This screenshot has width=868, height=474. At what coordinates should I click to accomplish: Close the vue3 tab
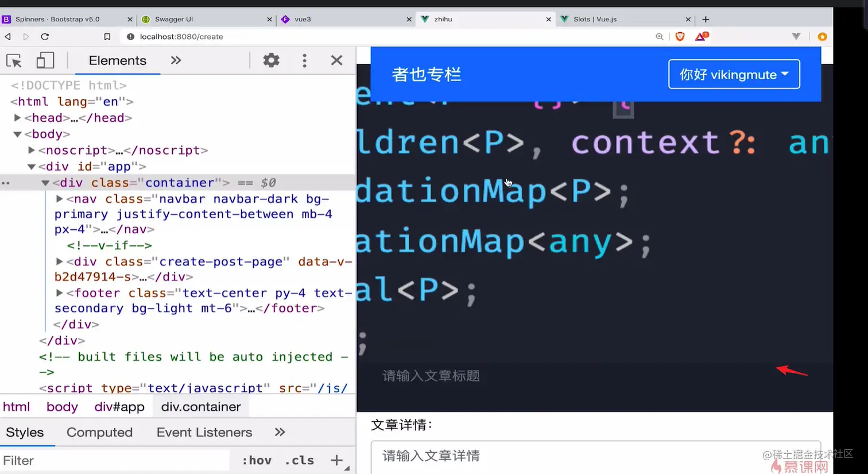(409, 20)
